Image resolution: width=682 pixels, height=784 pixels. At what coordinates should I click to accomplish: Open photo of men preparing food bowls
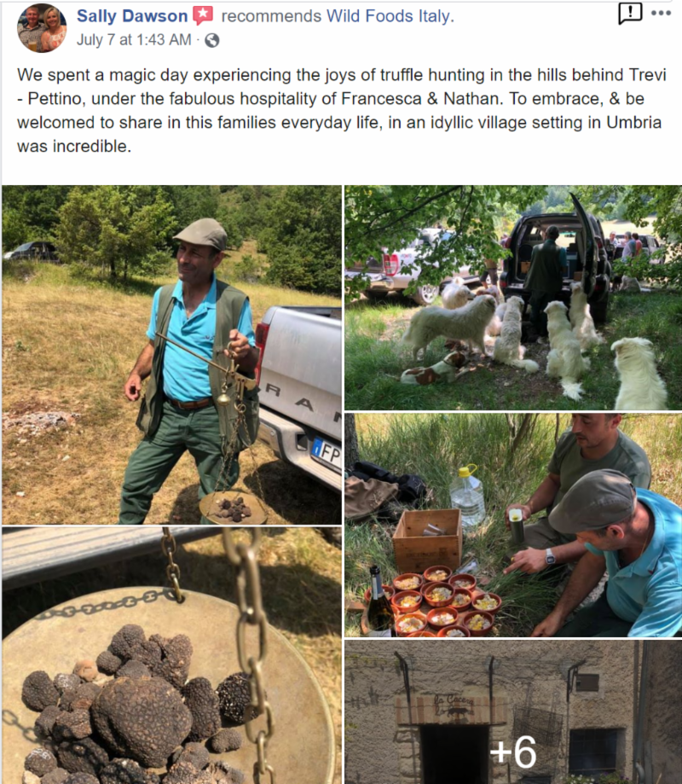click(x=513, y=525)
